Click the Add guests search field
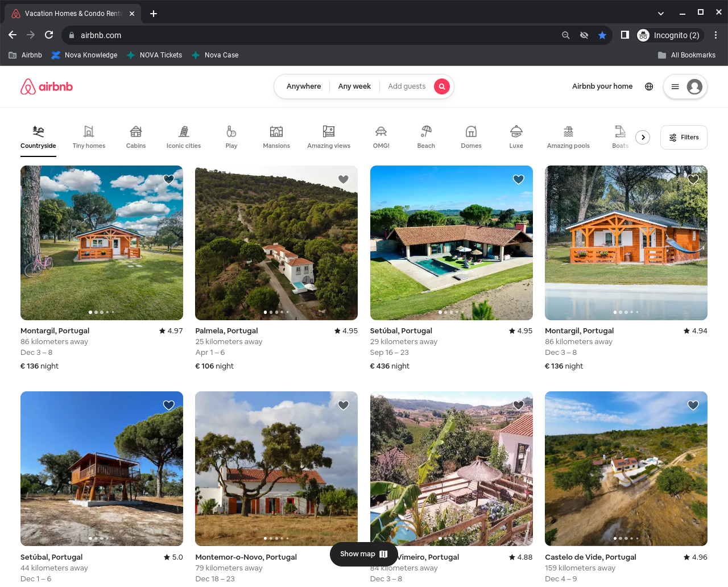This screenshot has width=728, height=587. pyautogui.click(x=407, y=86)
